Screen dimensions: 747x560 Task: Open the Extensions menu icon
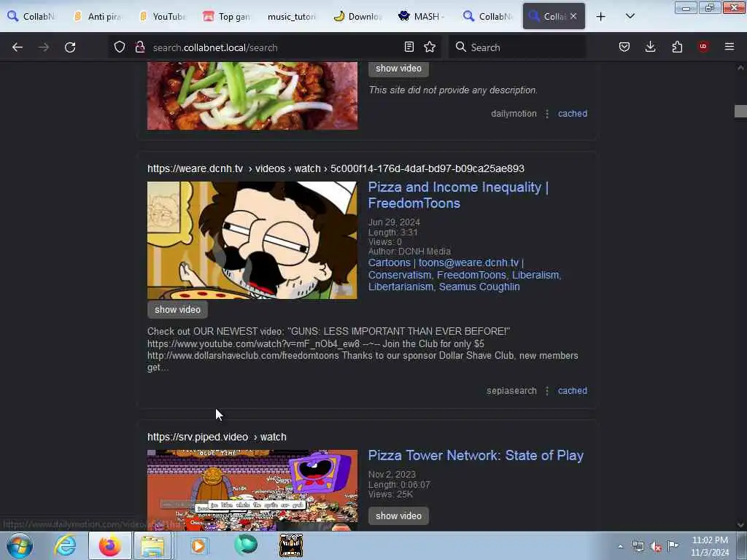[677, 47]
